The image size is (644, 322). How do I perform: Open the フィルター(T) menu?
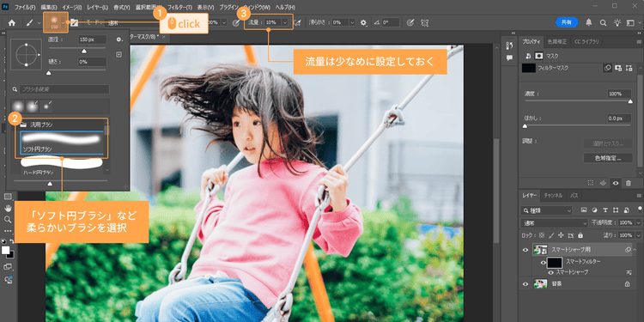pos(179,8)
